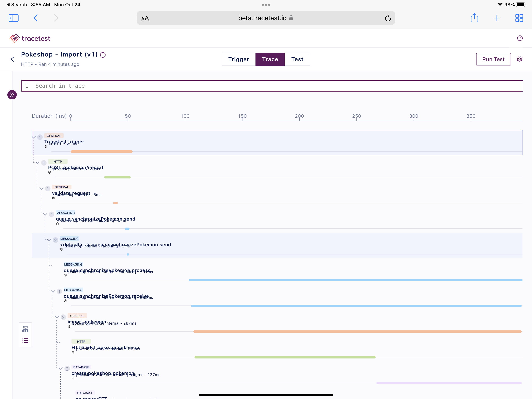
Task: Click the Safari share icon
Action: coord(475,18)
